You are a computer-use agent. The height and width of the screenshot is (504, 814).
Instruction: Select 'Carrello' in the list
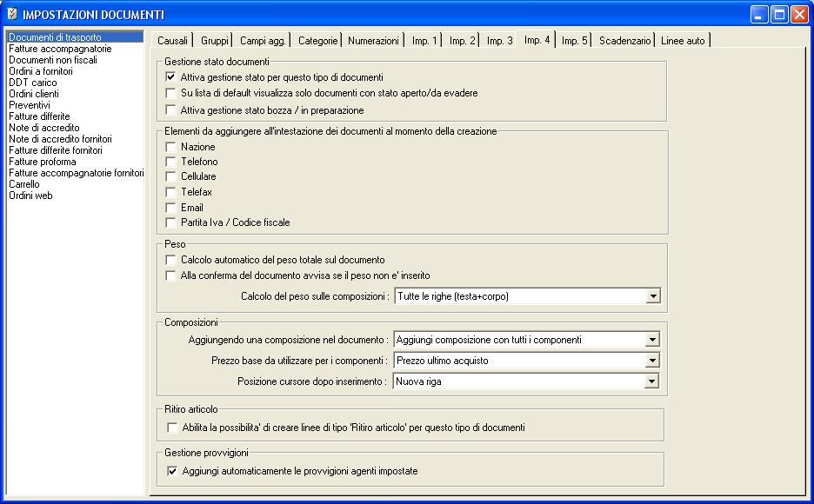[x=76, y=184]
